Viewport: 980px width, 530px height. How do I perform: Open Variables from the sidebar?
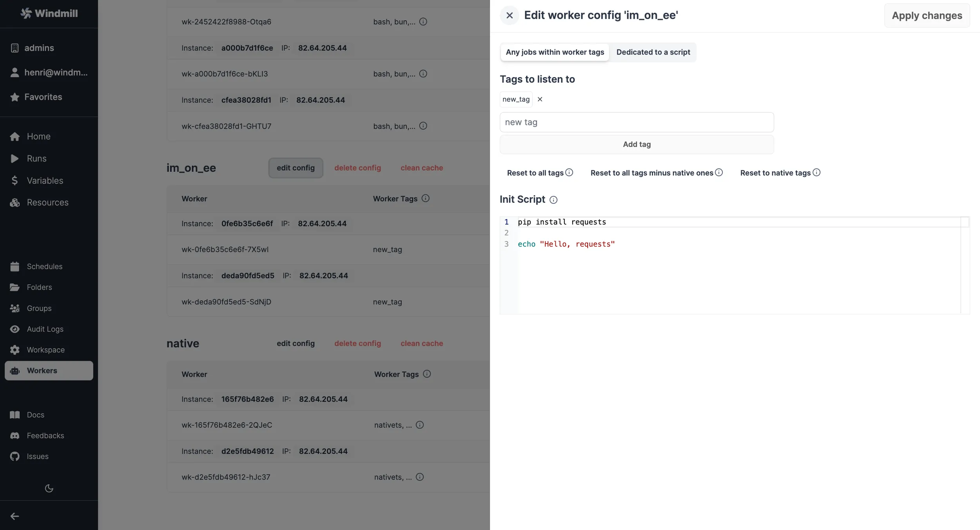(x=45, y=180)
